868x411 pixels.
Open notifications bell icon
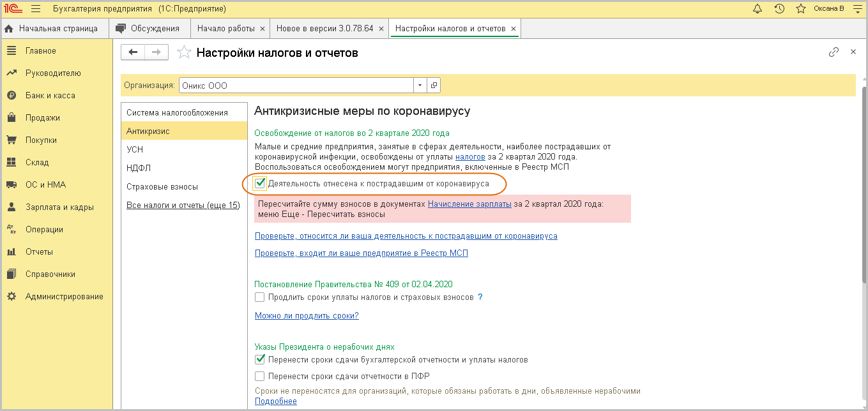[x=758, y=9]
